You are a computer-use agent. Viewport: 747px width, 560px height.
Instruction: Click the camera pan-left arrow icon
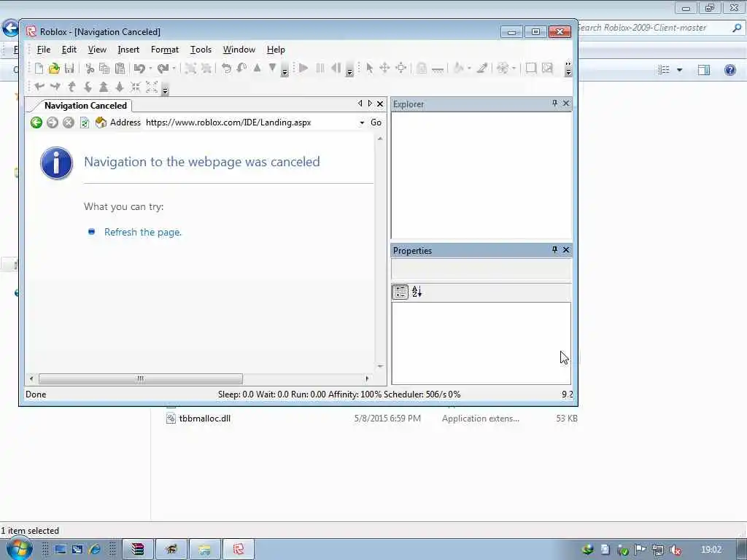[39, 87]
